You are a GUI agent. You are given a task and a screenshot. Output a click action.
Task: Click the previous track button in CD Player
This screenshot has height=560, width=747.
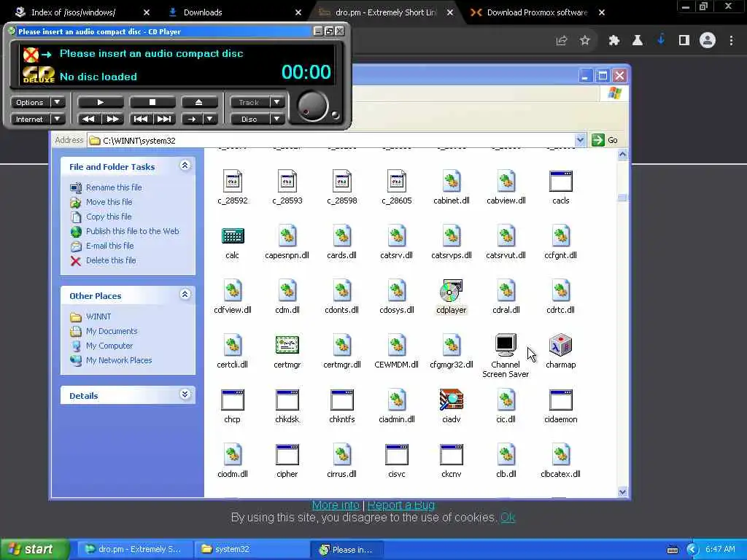point(141,119)
